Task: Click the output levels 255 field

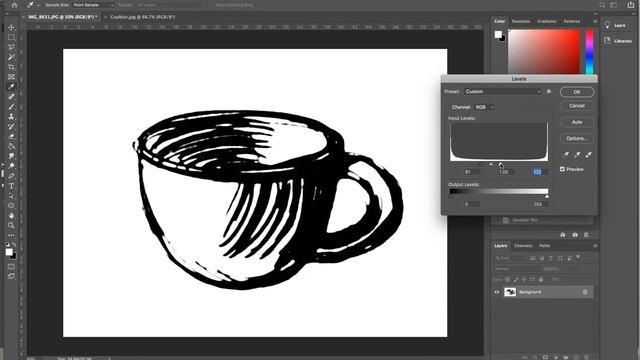Action: point(538,204)
